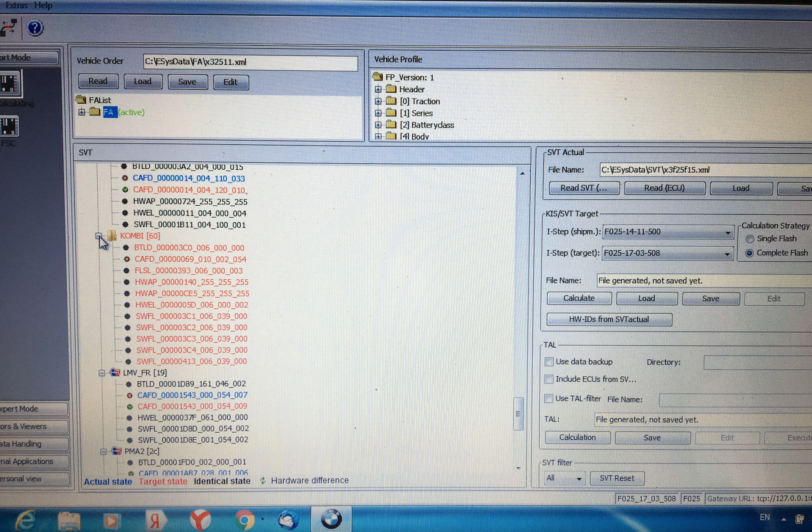Expand the FA (active) node
The width and height of the screenshot is (812, 532).
coord(82,112)
